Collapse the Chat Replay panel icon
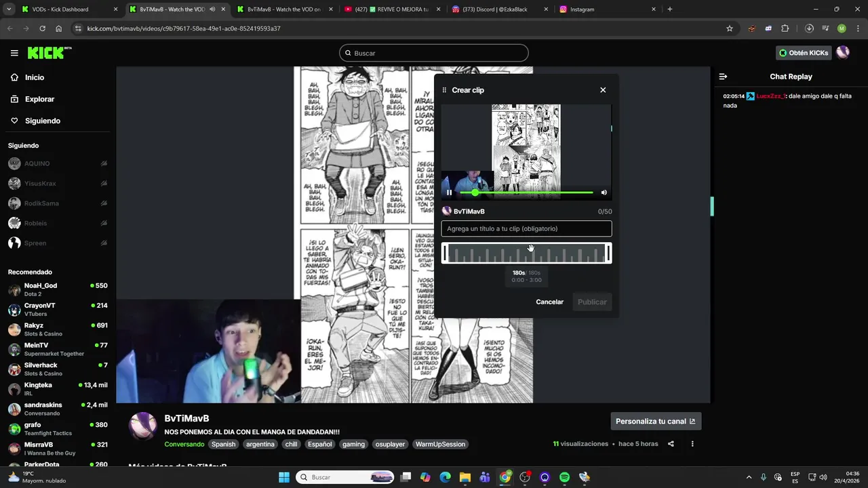 pos(723,77)
